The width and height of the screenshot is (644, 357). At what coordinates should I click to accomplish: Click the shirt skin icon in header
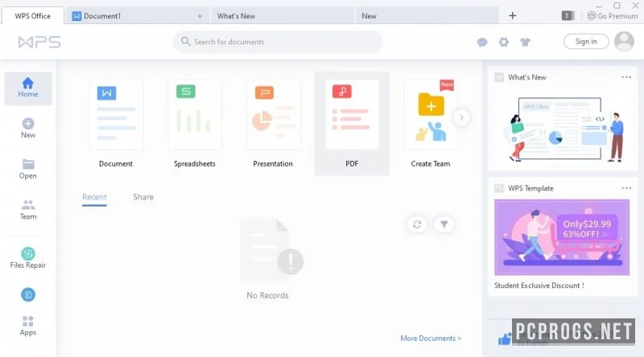tap(525, 42)
